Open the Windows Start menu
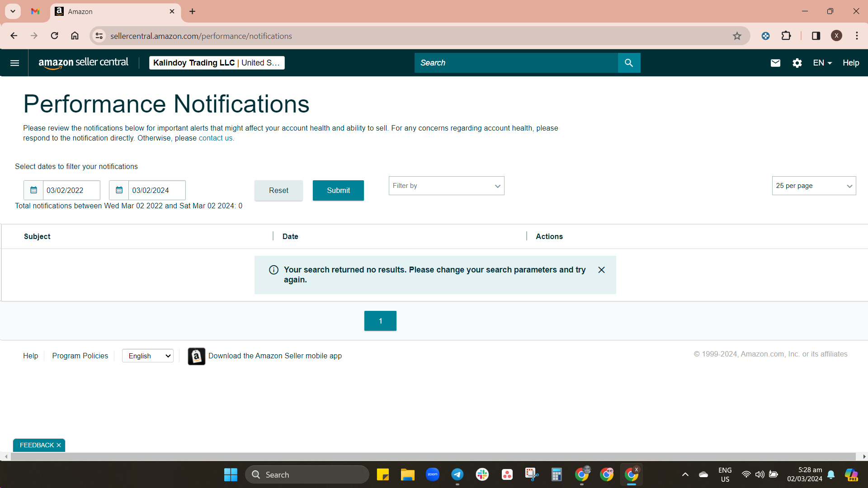868x488 pixels. tap(231, 474)
